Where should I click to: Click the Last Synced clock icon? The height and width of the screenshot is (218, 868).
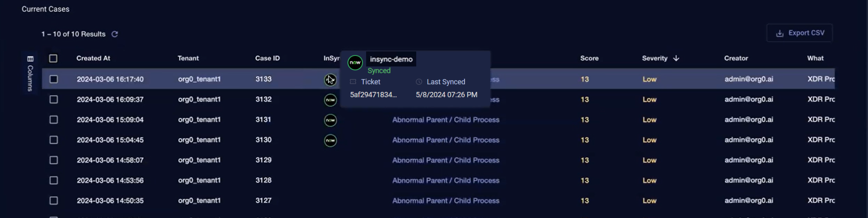419,82
